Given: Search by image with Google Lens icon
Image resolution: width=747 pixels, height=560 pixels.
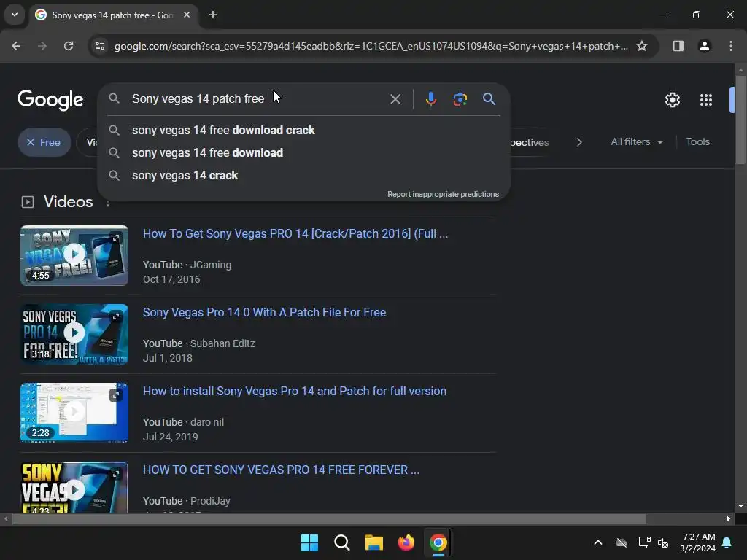Looking at the screenshot, I should click(x=460, y=99).
